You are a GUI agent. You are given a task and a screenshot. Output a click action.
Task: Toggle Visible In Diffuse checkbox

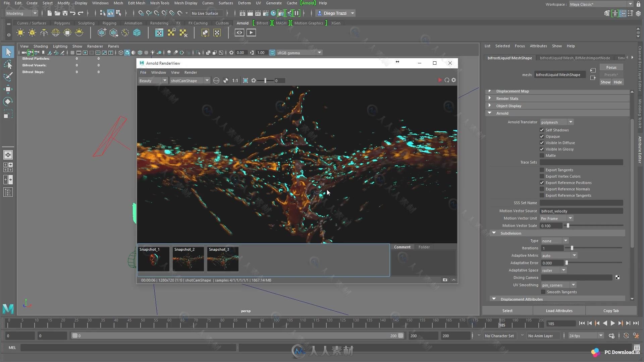[x=542, y=143]
